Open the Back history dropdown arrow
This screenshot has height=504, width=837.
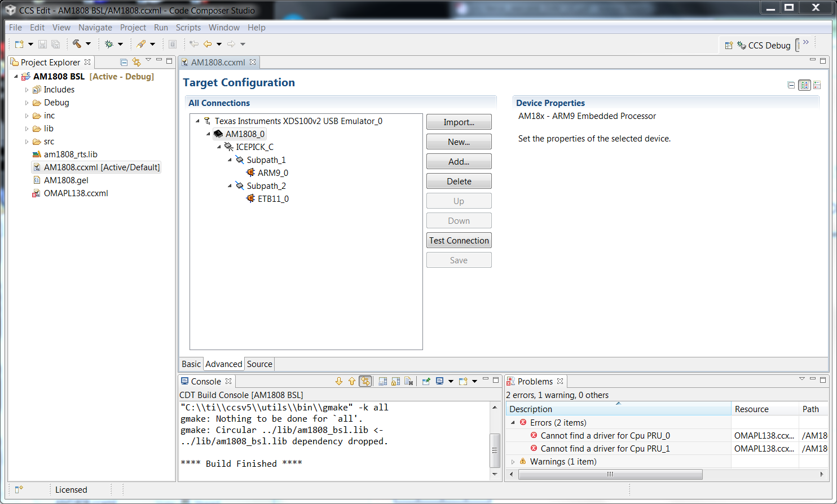click(219, 44)
